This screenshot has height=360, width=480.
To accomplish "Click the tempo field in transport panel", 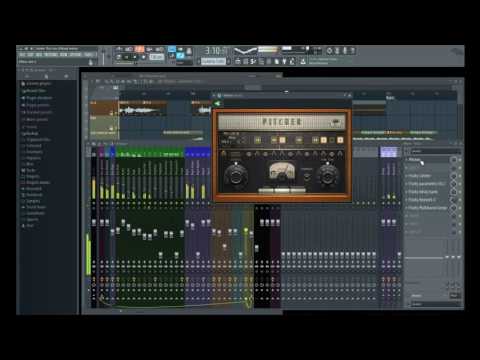I will tap(156, 57).
